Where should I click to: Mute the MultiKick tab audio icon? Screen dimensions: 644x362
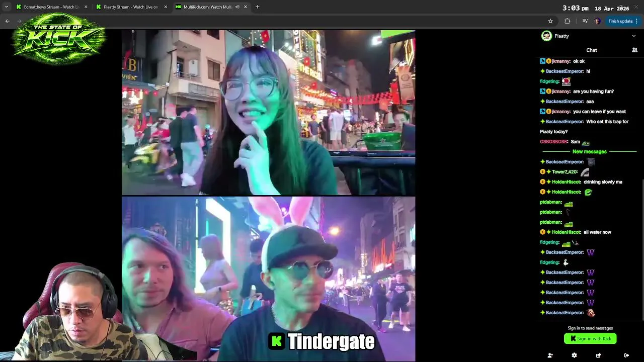point(237,7)
